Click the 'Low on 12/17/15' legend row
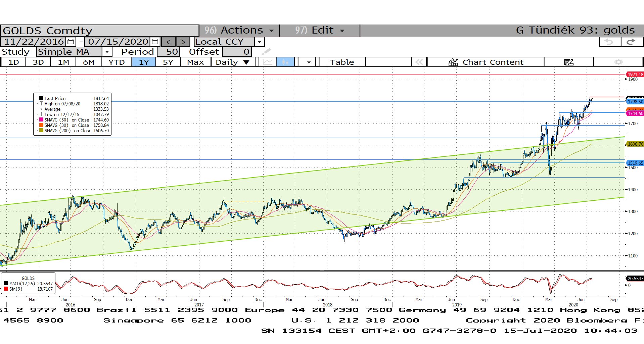This screenshot has height=344, width=644. pos(72,114)
